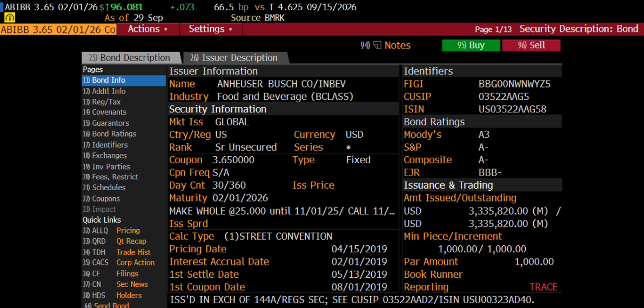This screenshot has width=644, height=308.
Task: Click the ISIN value US03522AAG58
Action: (x=513, y=110)
